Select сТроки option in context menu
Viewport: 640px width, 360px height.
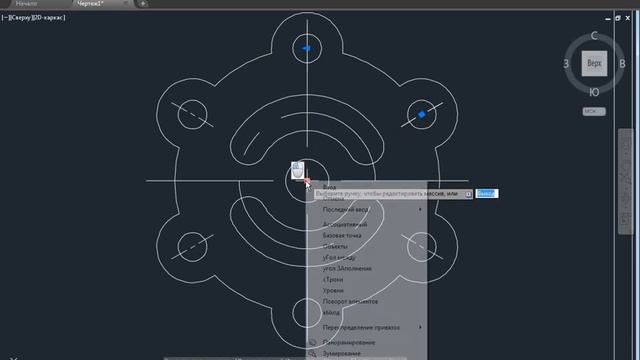coord(333,280)
